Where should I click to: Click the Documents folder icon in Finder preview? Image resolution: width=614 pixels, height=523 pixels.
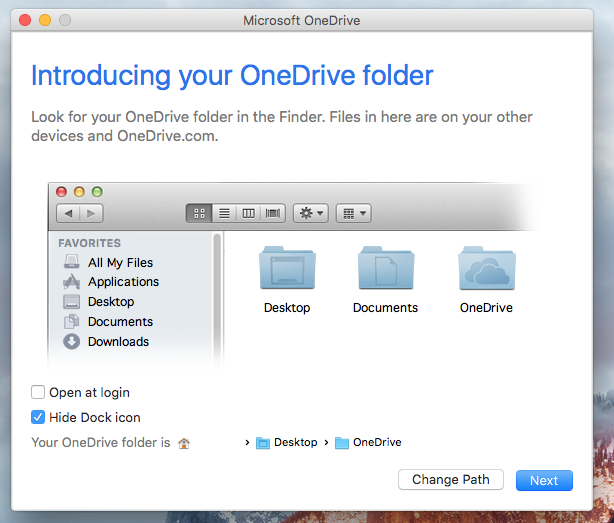coord(386,268)
